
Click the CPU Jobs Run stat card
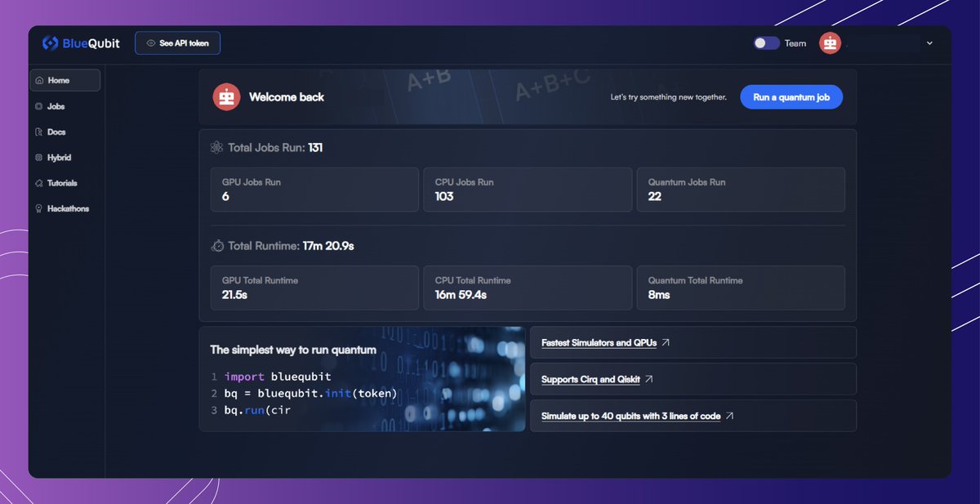[x=528, y=190]
